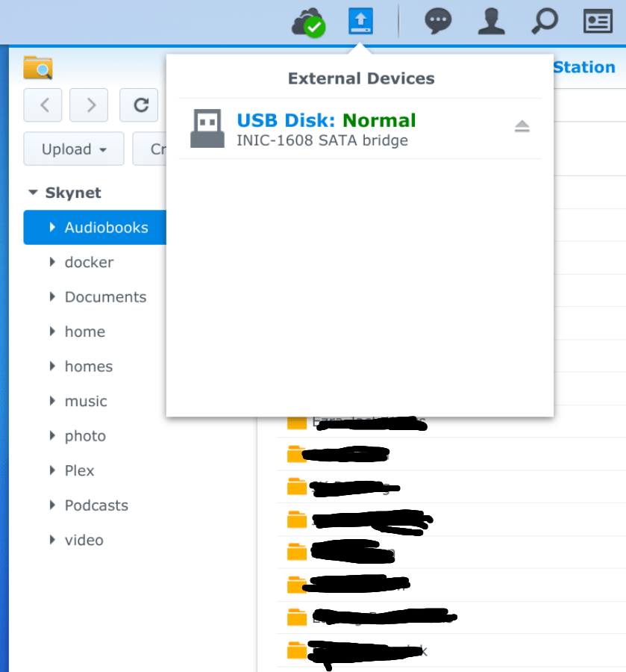Collapse the Skynet shared folder tree
626x672 pixels.
tap(33, 192)
